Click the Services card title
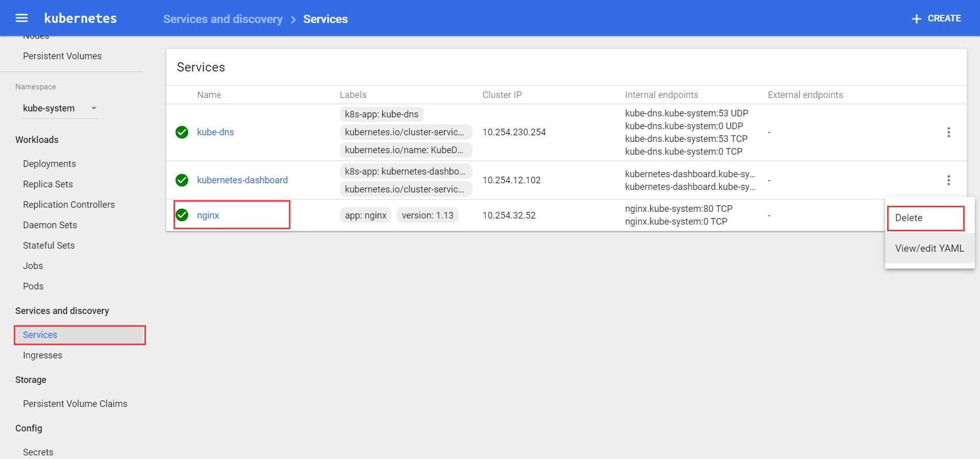 pyautogui.click(x=201, y=67)
